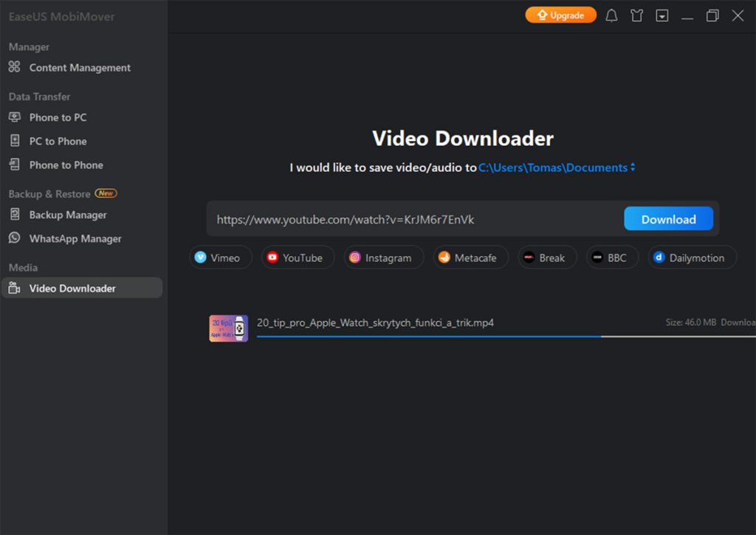Image resolution: width=756 pixels, height=535 pixels.
Task: Click the Backup & Restore header
Action: point(49,194)
